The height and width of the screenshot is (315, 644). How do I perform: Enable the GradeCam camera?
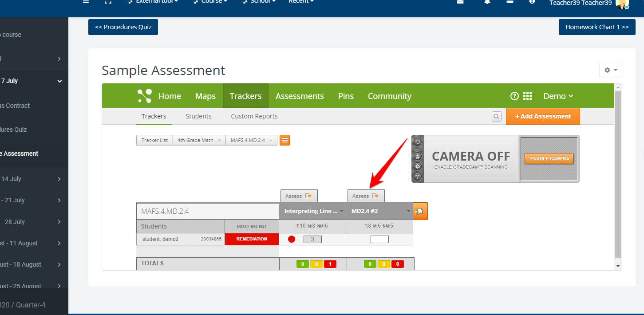pos(549,159)
